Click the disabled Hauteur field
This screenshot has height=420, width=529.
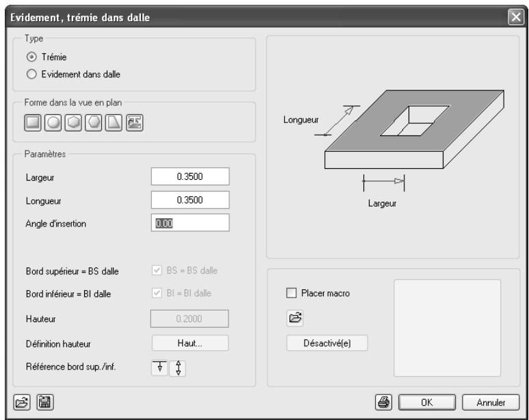click(x=190, y=319)
